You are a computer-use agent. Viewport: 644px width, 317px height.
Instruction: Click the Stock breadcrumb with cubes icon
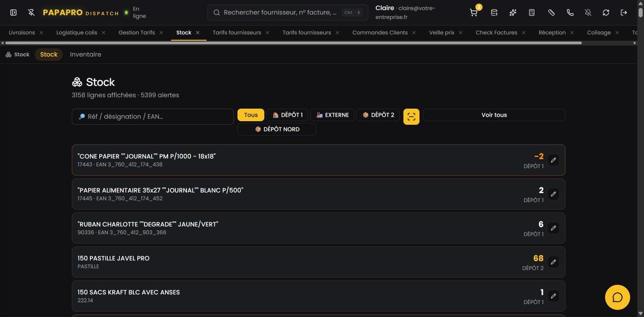(x=17, y=55)
